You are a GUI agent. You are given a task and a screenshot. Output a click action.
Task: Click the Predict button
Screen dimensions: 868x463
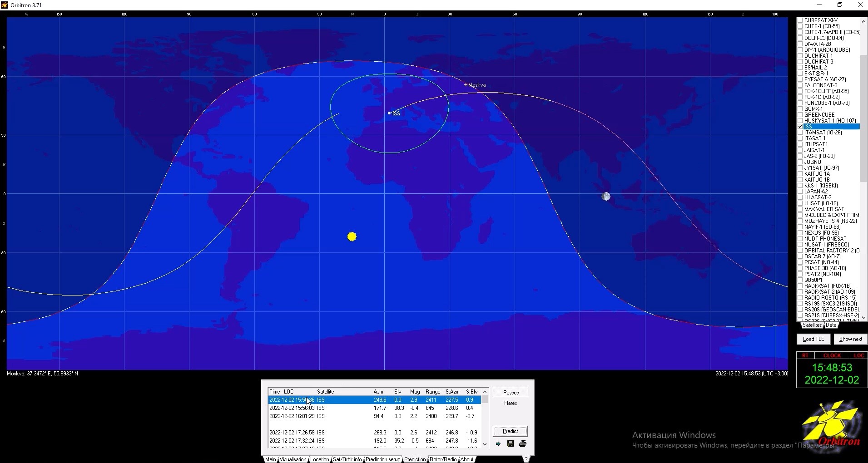pos(511,431)
